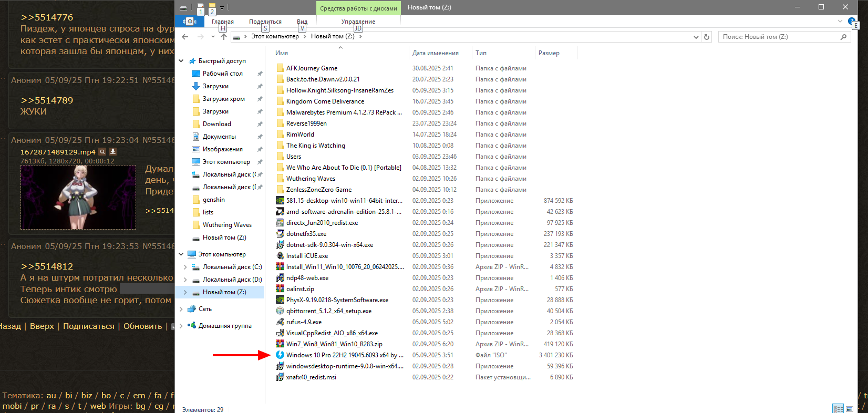Click the 581.15-desktop driver file icon
The width and height of the screenshot is (868, 413).
point(280,201)
